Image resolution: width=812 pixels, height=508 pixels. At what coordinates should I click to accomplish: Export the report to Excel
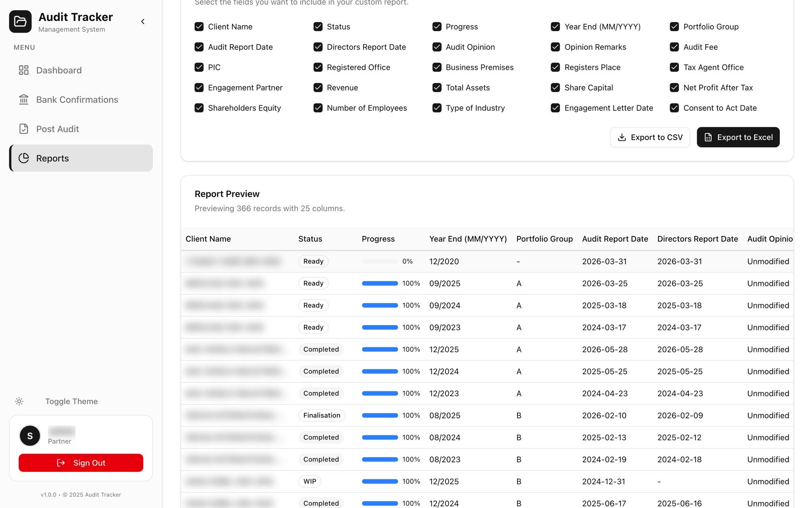point(738,137)
